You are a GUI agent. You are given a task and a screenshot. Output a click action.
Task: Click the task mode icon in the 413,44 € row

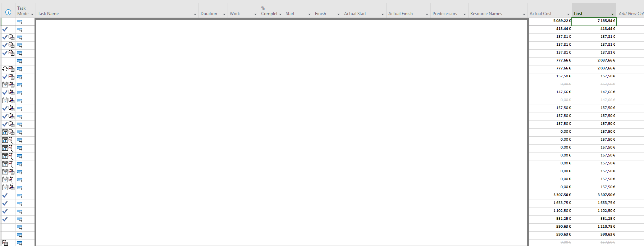point(20,29)
